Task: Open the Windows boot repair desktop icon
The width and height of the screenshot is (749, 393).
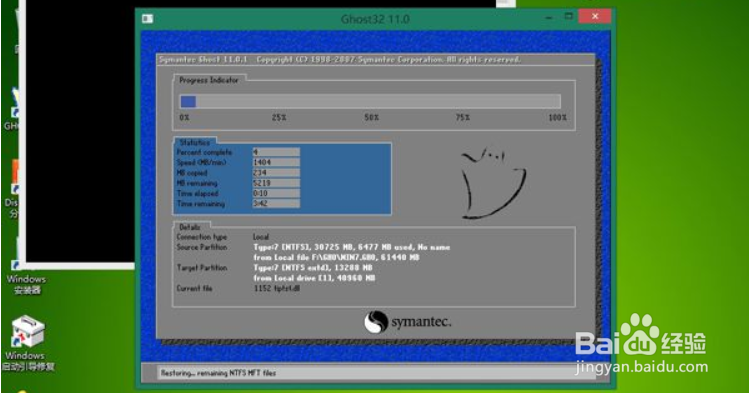Action: (28, 343)
